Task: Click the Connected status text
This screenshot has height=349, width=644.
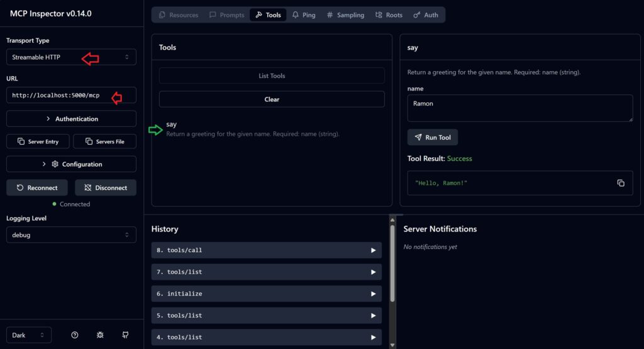Action: click(x=75, y=204)
